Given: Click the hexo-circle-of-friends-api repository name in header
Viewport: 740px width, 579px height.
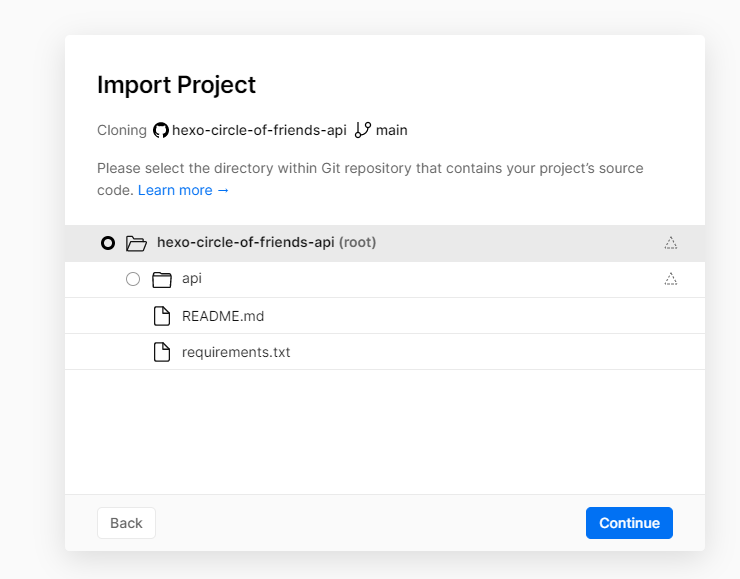Looking at the screenshot, I should point(259,130).
